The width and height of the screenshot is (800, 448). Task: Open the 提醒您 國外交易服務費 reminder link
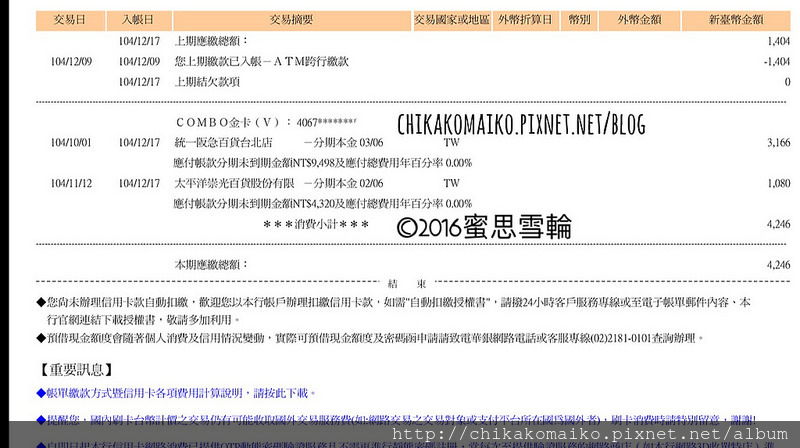(x=396, y=419)
